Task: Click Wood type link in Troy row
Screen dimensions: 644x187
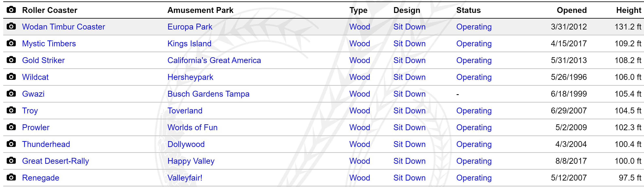Action: [359, 111]
